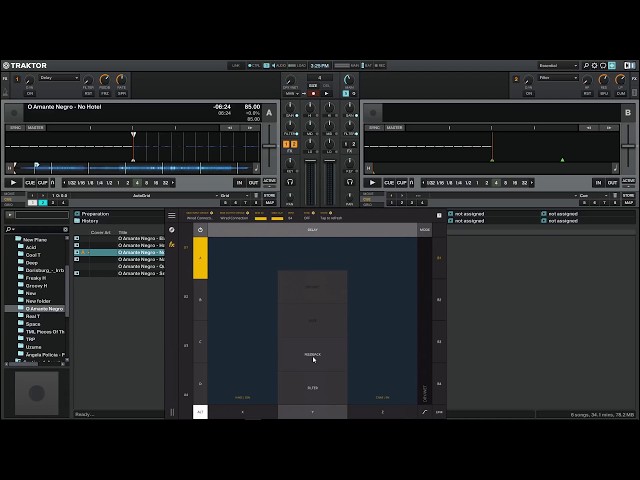Click the magnifier search icon in header
The image size is (640, 480).
click(x=586, y=65)
